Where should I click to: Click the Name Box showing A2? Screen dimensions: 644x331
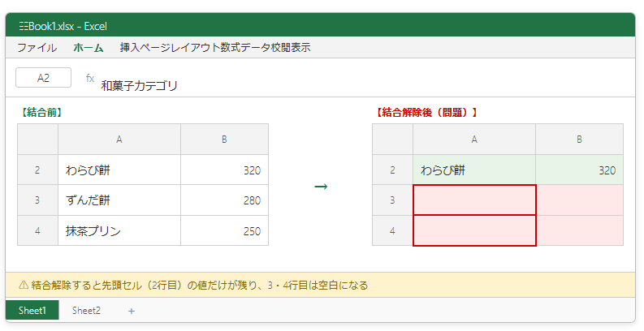pyautogui.click(x=43, y=78)
